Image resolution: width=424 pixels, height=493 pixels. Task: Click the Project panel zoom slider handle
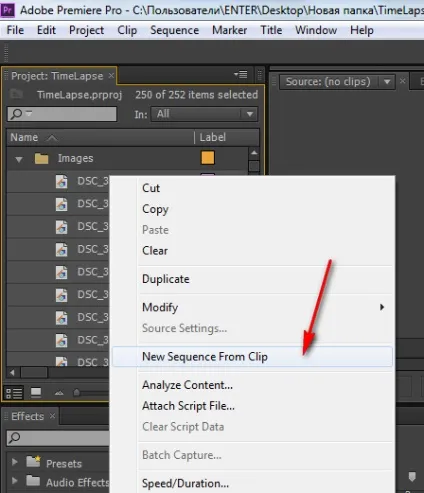76,393
